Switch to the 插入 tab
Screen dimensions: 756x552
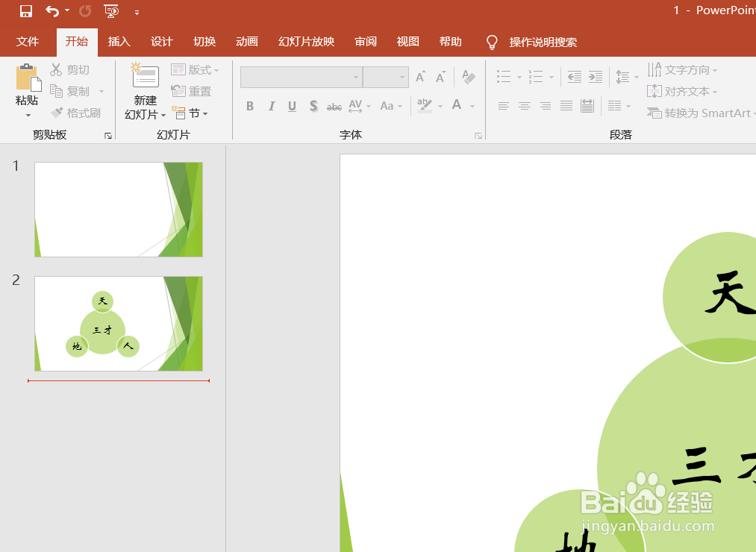pos(119,42)
